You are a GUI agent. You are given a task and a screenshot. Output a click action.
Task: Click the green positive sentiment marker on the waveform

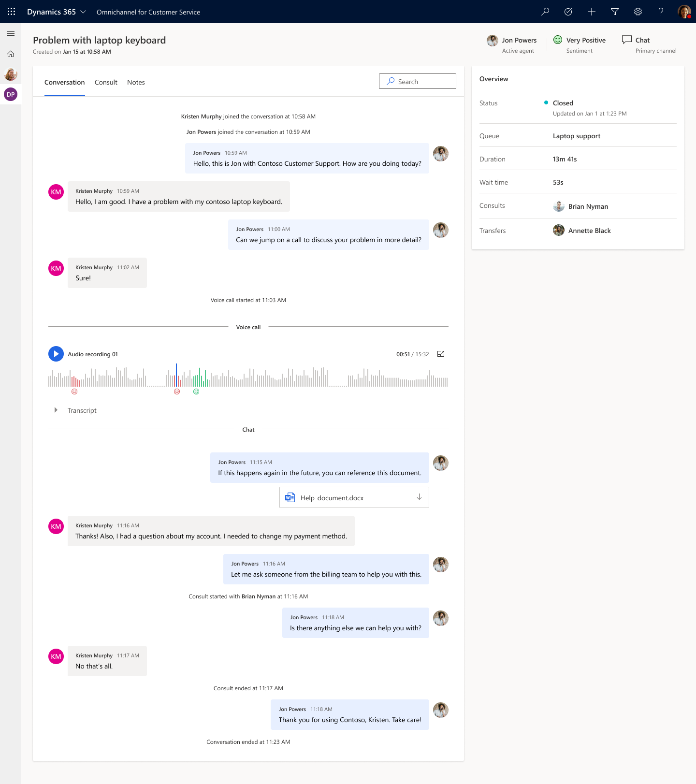tap(196, 392)
